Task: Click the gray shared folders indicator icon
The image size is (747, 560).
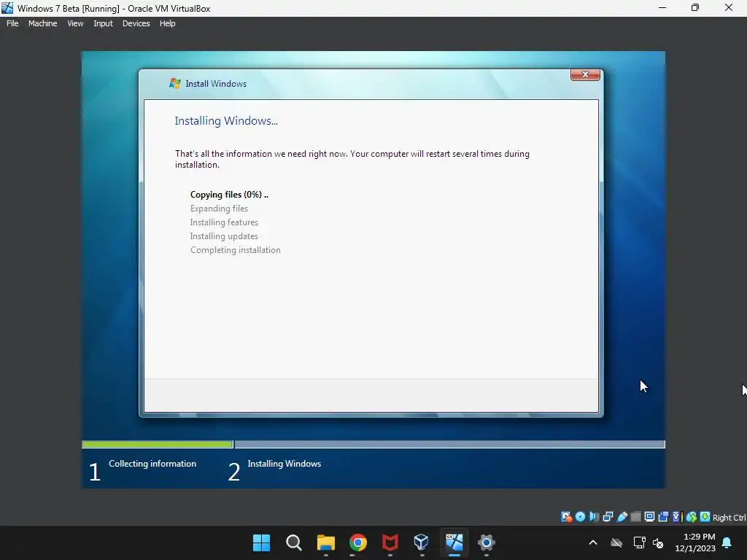Action: tap(635, 517)
